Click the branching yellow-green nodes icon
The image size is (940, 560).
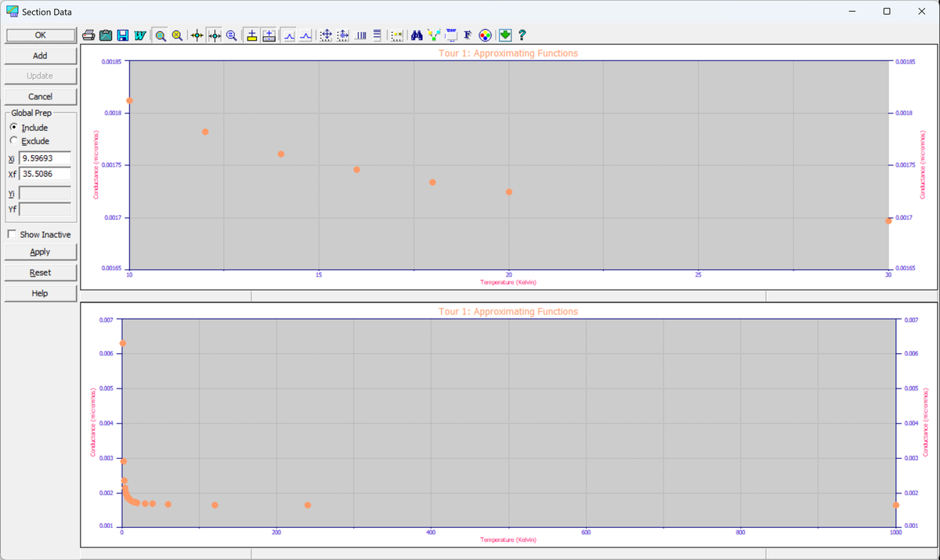tap(434, 35)
